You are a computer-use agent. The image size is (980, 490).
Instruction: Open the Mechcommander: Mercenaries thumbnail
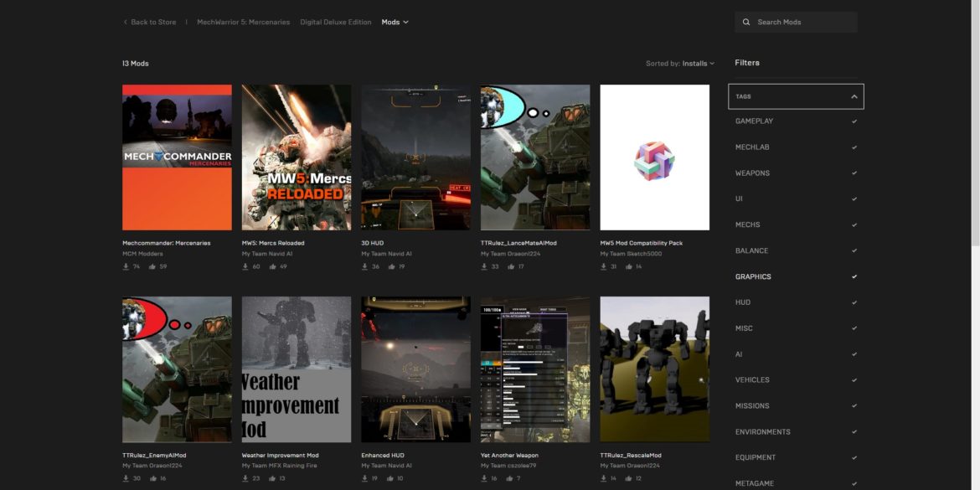coord(177,157)
